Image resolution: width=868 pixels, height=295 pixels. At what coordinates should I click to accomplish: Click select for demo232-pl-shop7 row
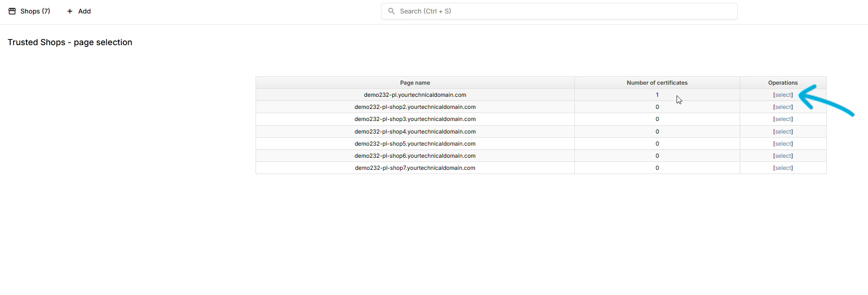coord(783,168)
